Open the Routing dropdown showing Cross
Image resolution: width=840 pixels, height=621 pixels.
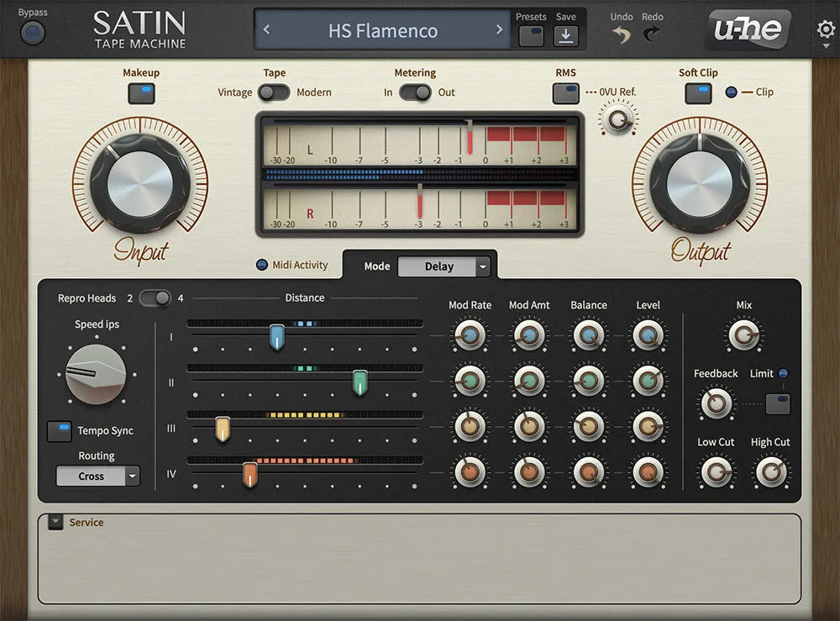click(97, 476)
